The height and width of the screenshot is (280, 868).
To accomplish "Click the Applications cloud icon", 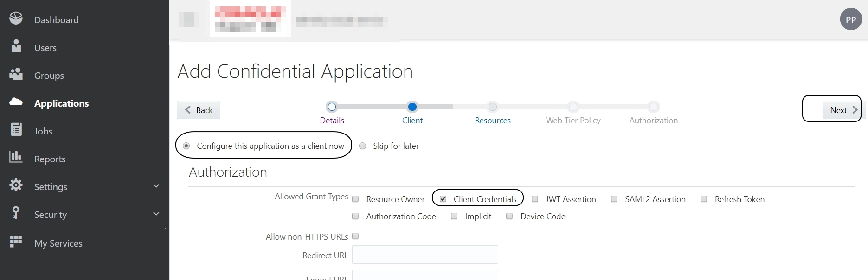I will (16, 102).
